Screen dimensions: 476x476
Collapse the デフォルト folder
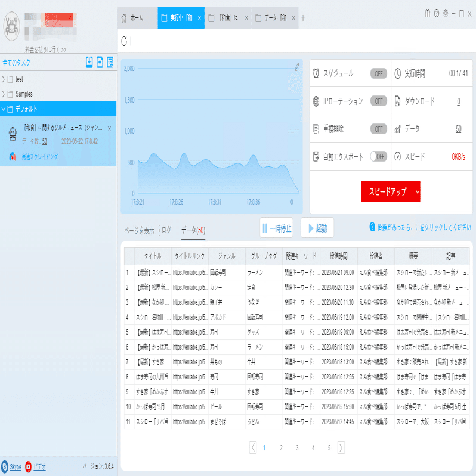pos(4,109)
